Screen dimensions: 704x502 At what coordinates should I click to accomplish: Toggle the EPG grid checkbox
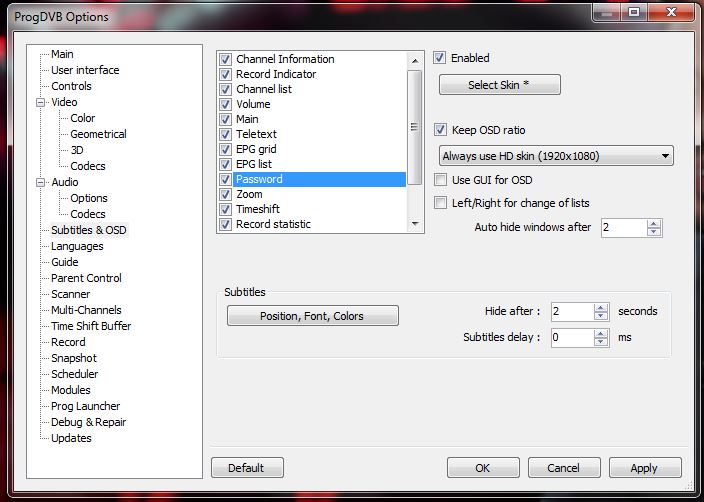point(225,149)
